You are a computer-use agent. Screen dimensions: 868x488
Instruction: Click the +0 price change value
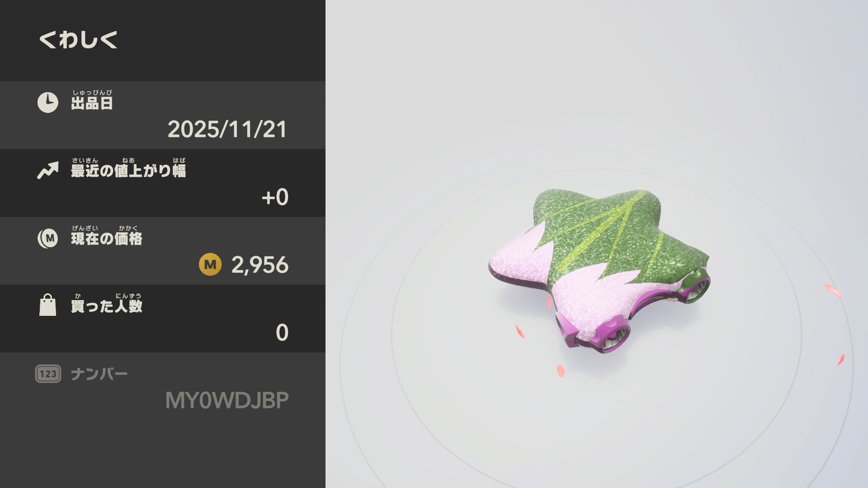pos(275,197)
